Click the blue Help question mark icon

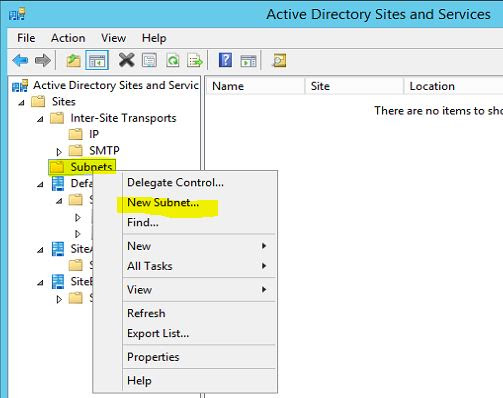[225, 60]
